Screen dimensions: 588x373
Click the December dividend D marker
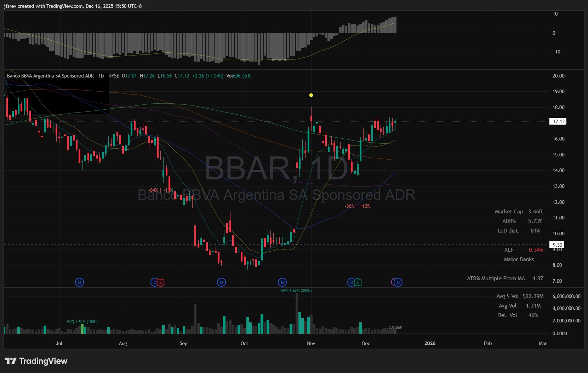(x=398, y=282)
